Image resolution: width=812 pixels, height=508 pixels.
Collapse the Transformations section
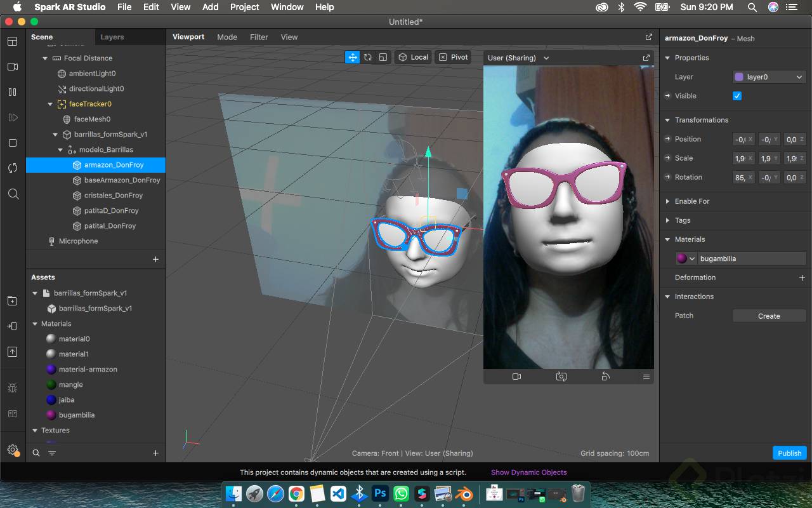point(667,120)
